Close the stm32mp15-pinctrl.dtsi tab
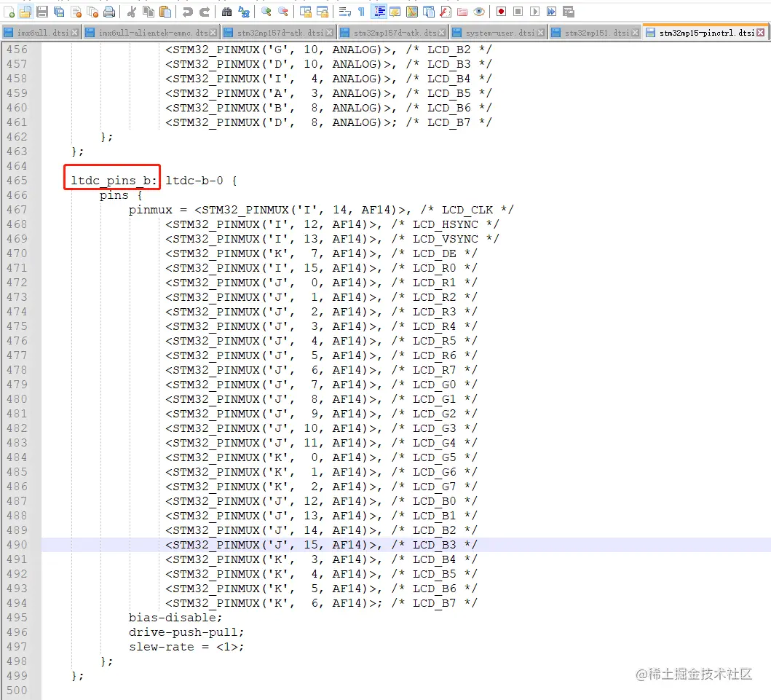The image size is (771, 700). (x=761, y=33)
